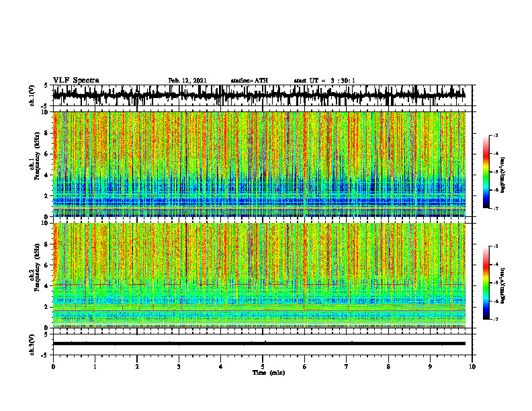Click the "-3" tick on the ch.1 colorbar

point(496,136)
